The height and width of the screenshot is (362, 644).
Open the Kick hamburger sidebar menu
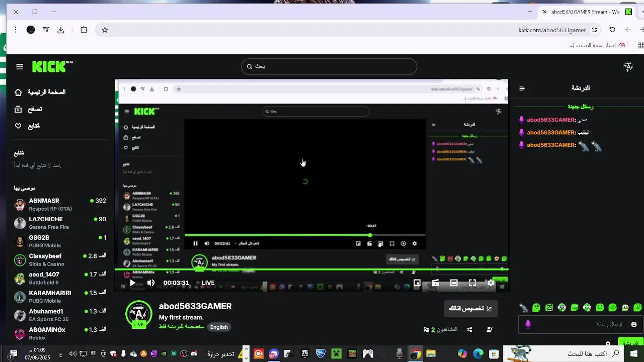tap(20, 66)
